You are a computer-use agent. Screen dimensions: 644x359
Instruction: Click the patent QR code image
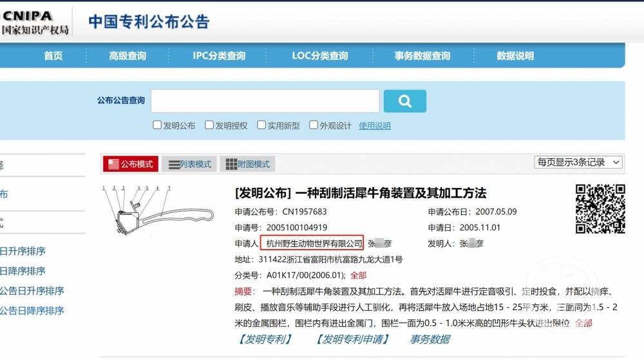600,208
